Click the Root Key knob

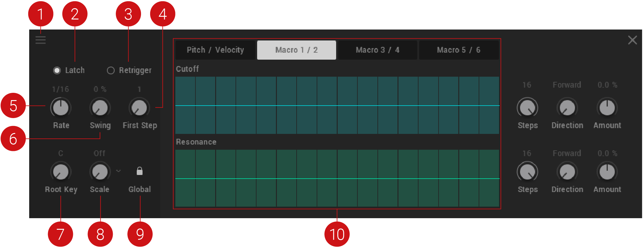click(x=61, y=172)
